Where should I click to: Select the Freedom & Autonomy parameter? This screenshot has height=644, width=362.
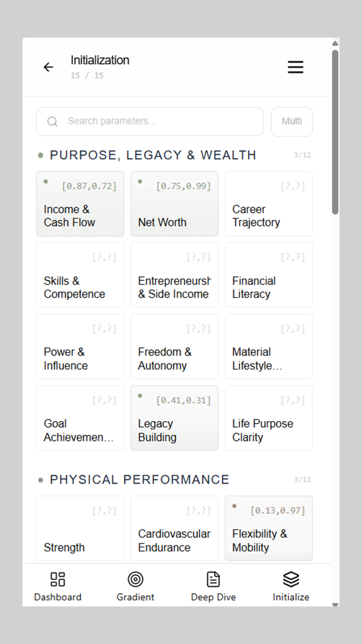click(174, 346)
